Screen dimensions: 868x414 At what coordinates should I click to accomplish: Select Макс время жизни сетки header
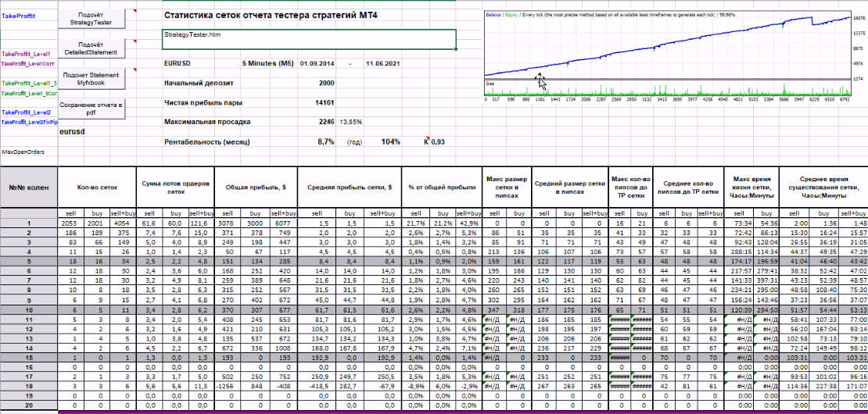pyautogui.click(x=751, y=187)
